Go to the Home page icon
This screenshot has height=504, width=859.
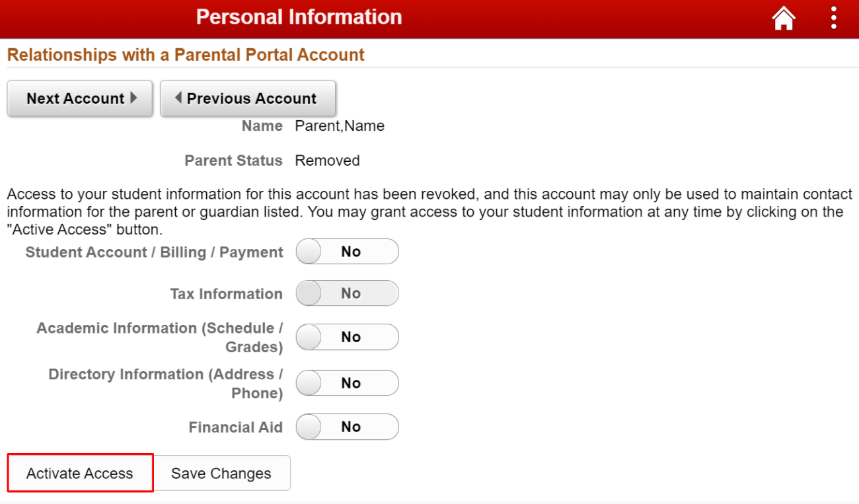(x=784, y=18)
